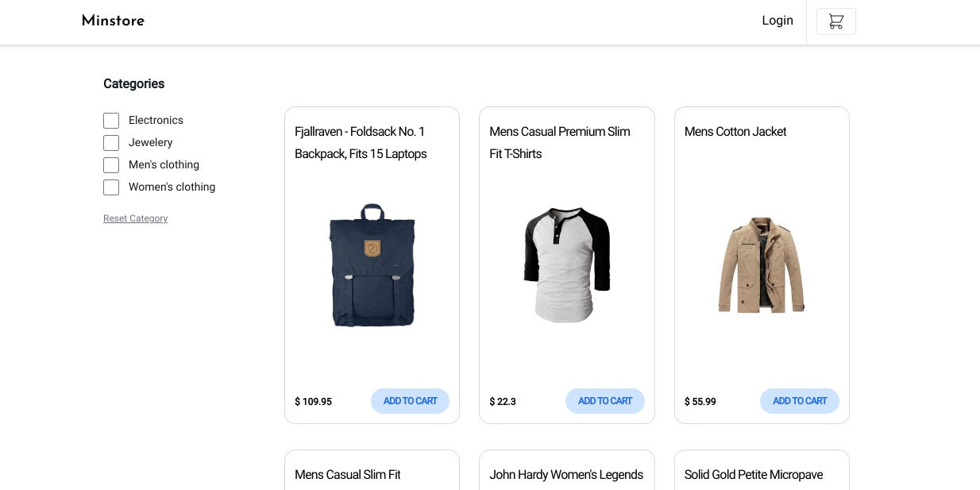This screenshot has width=980, height=490.
Task: Select the Women's clothing checkbox
Action: [111, 187]
